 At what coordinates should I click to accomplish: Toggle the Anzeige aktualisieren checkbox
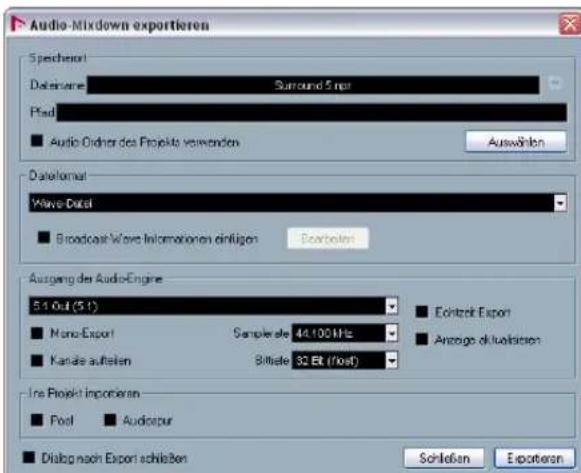(422, 339)
